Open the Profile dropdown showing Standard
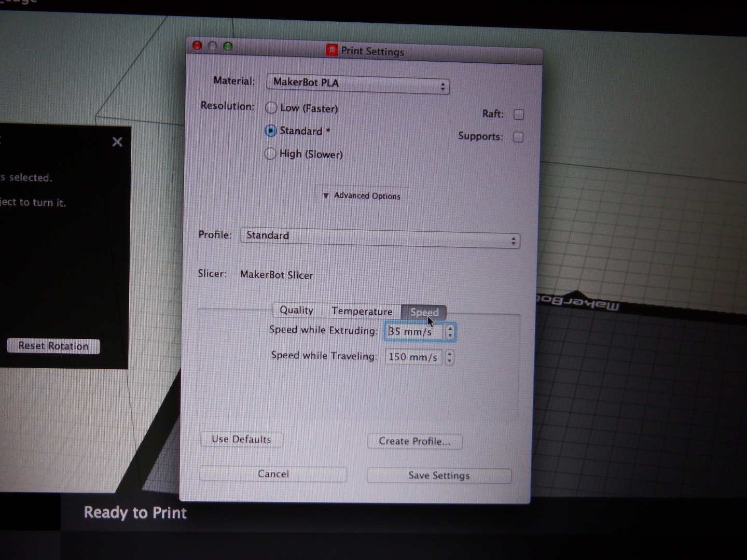The image size is (747, 560). (380, 237)
